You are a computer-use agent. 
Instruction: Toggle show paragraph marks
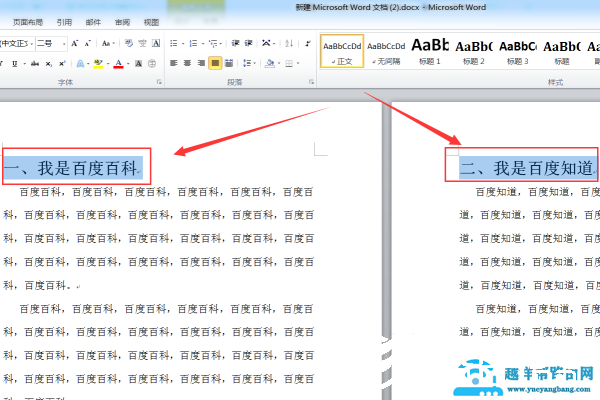click(308, 43)
